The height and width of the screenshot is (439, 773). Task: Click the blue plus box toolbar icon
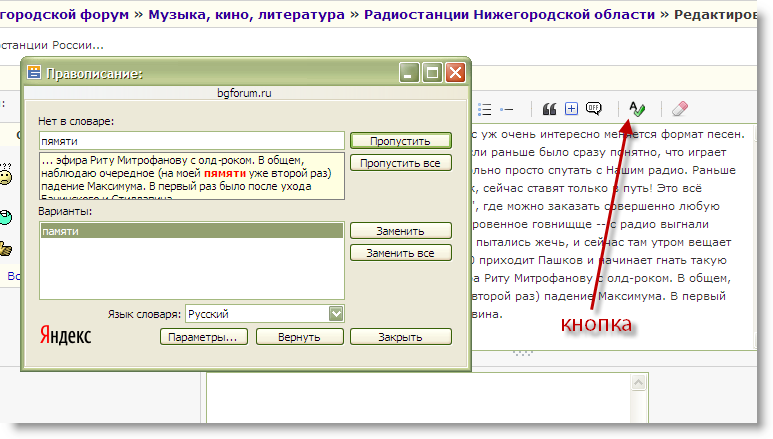point(571,108)
